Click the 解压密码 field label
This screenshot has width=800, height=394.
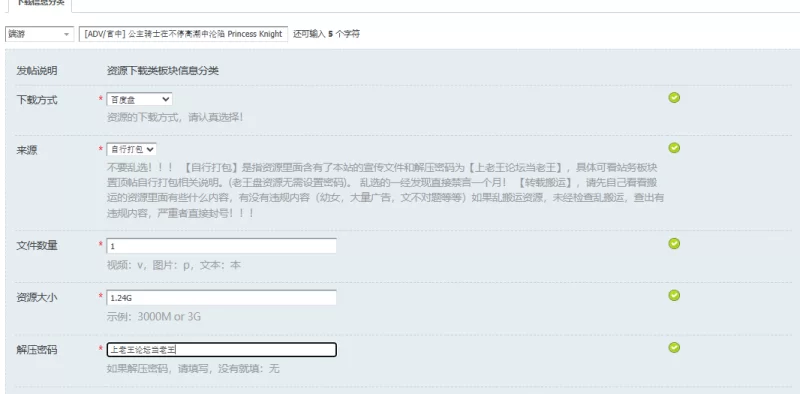pos(37,350)
